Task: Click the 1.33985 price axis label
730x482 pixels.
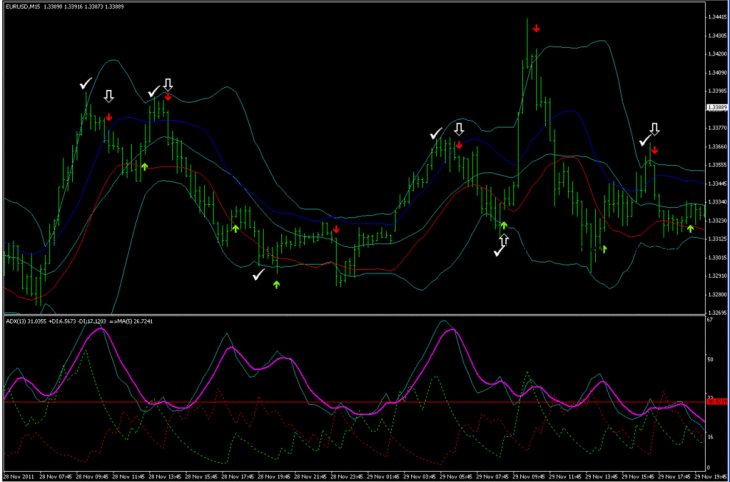Action: pyautogui.click(x=716, y=91)
